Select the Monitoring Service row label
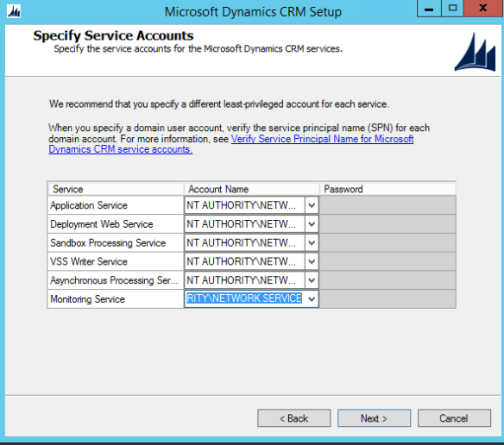504x445 pixels. (87, 299)
